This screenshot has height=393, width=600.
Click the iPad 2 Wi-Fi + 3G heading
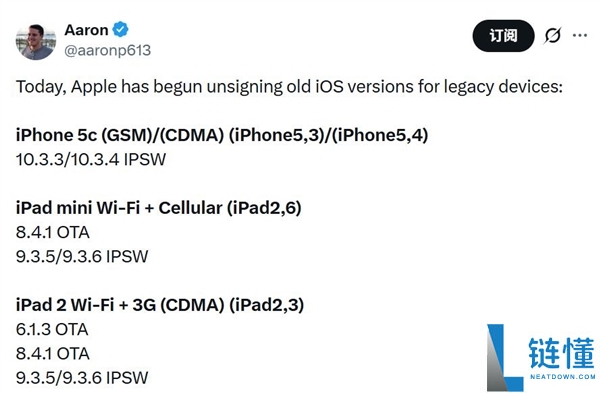click(x=160, y=305)
